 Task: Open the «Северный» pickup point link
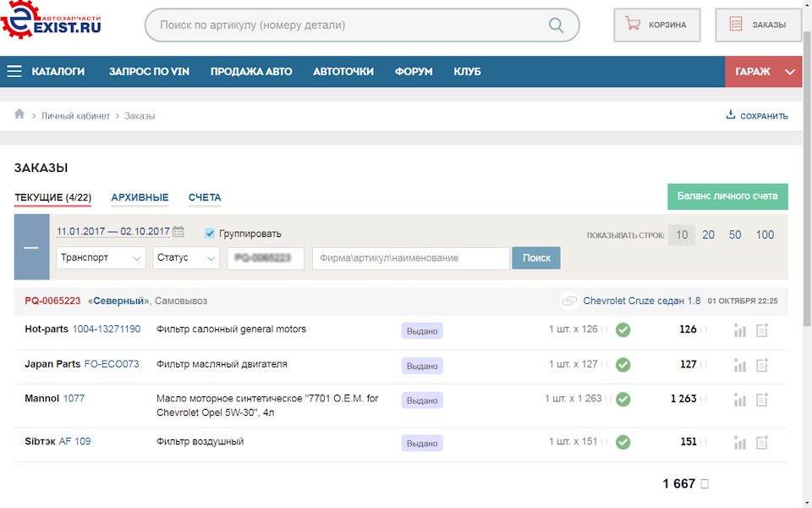pyautogui.click(x=118, y=301)
